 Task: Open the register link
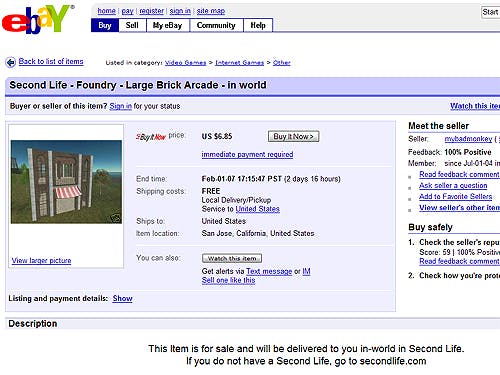[151, 11]
